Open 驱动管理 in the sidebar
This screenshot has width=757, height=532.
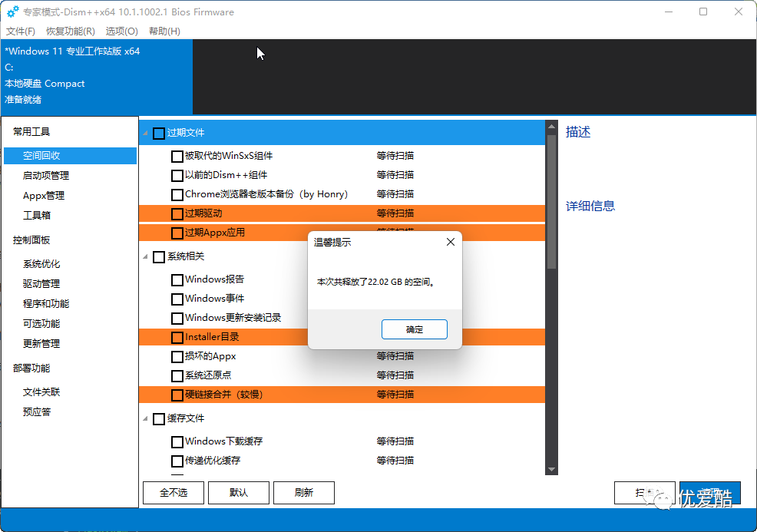point(41,283)
